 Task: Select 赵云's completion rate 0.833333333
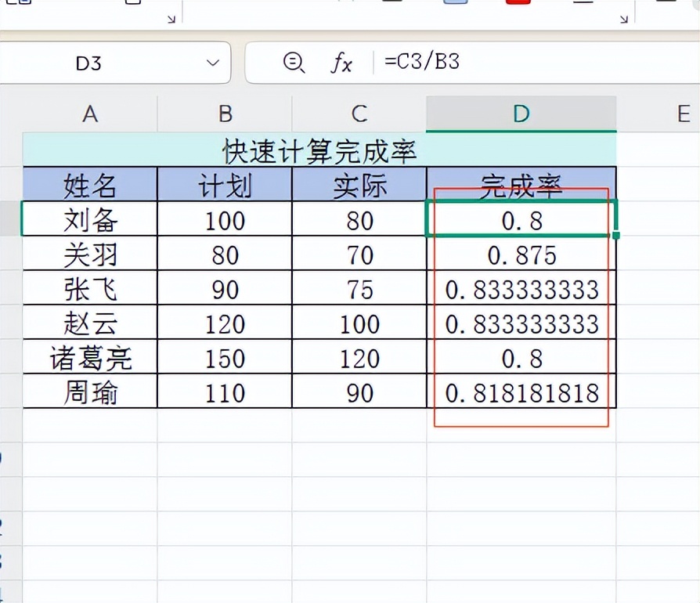click(x=521, y=322)
